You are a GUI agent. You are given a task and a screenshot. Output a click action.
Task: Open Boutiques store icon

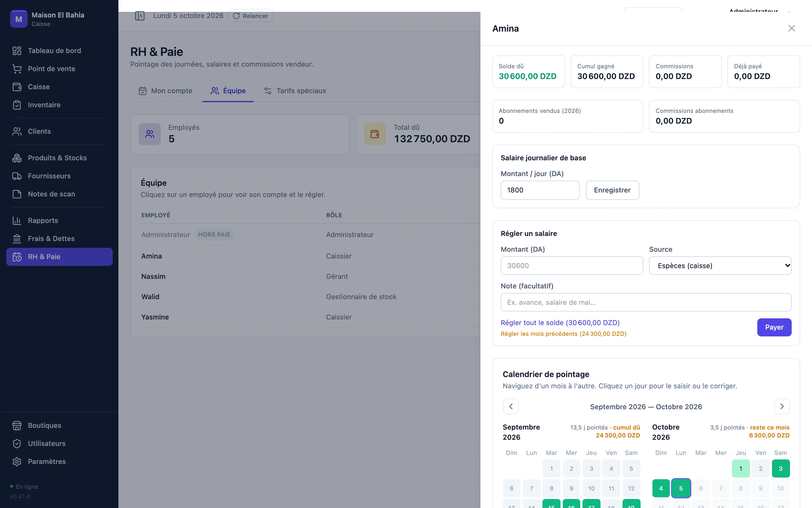[17, 425]
